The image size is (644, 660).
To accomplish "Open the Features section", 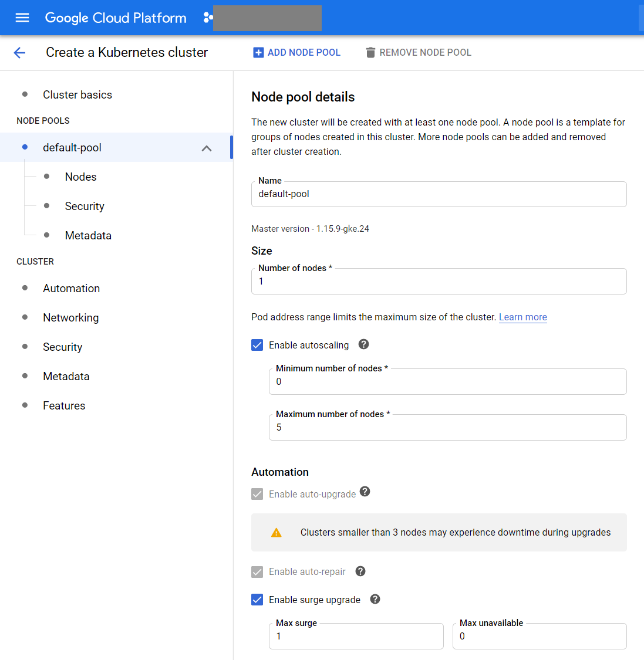I will (64, 405).
